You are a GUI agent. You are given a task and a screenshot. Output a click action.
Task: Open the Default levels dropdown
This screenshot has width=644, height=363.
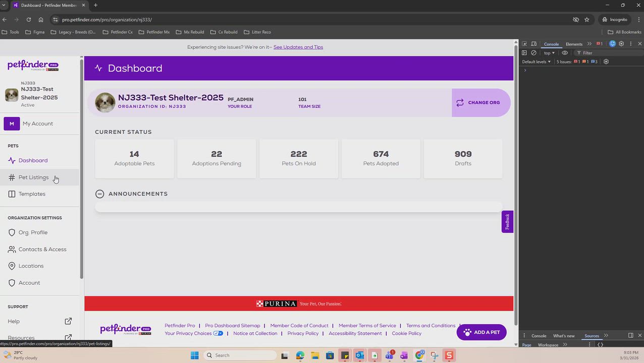click(x=536, y=62)
